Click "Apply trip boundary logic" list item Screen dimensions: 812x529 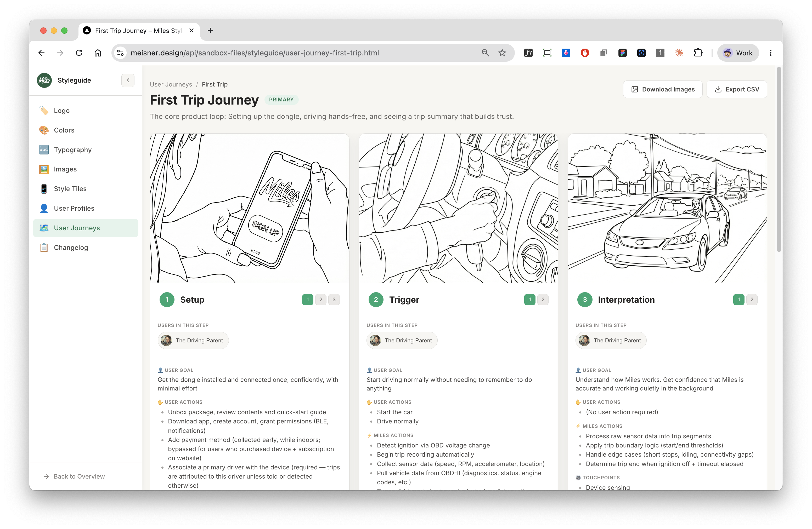pos(654,445)
